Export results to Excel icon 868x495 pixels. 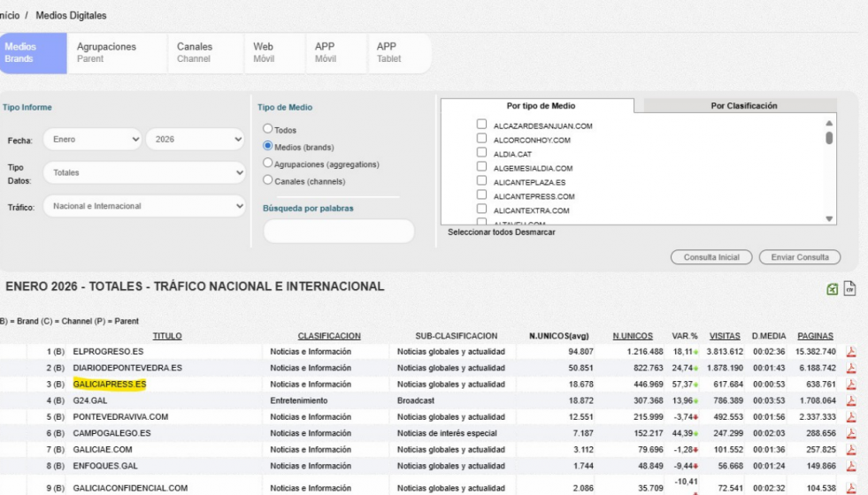tap(833, 287)
